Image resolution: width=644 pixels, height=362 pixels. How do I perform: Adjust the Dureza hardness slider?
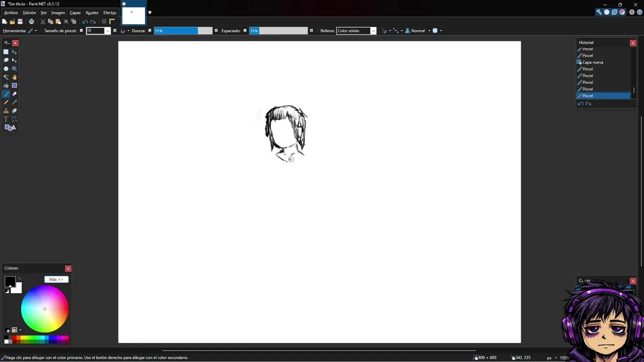click(183, 31)
